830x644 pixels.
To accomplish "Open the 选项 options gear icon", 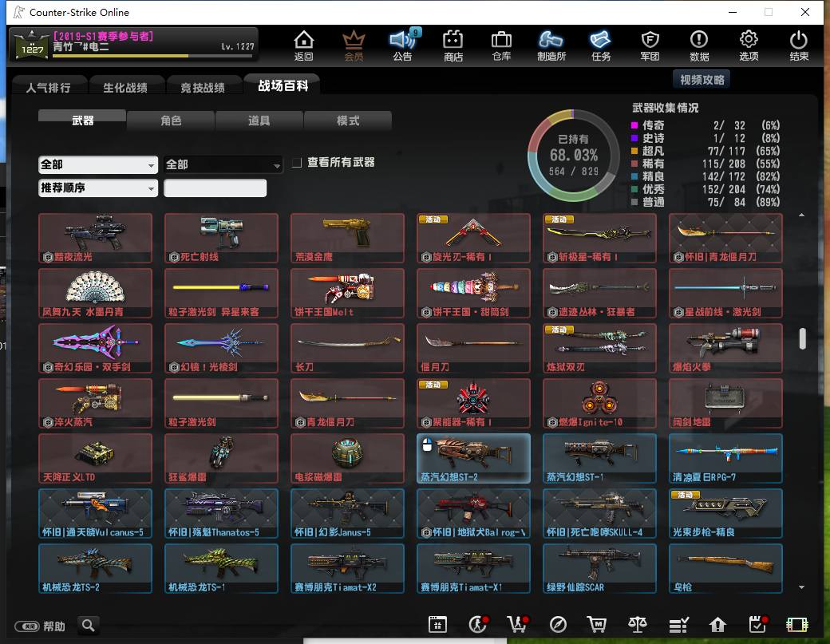I will pyautogui.click(x=749, y=45).
